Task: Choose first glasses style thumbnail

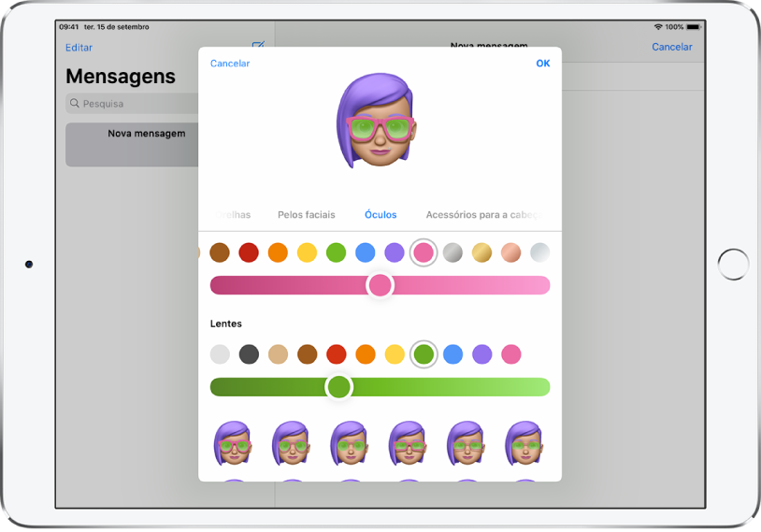Action: click(x=233, y=443)
